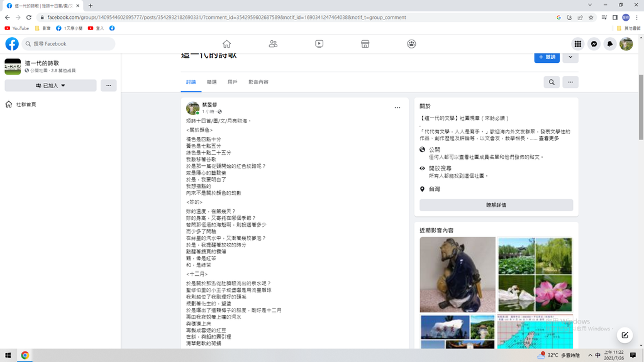The height and width of the screenshot is (362, 644).
Task: Bookmark this page with the star icon
Action: 591,18
